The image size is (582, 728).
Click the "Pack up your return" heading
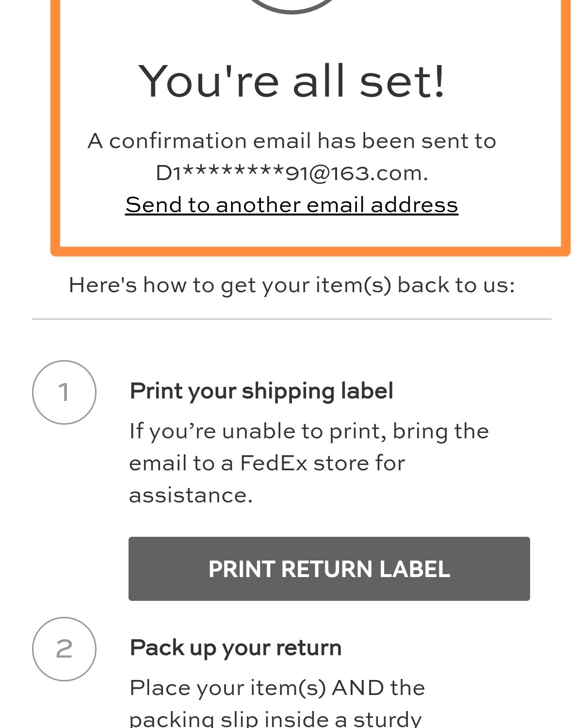point(236,648)
